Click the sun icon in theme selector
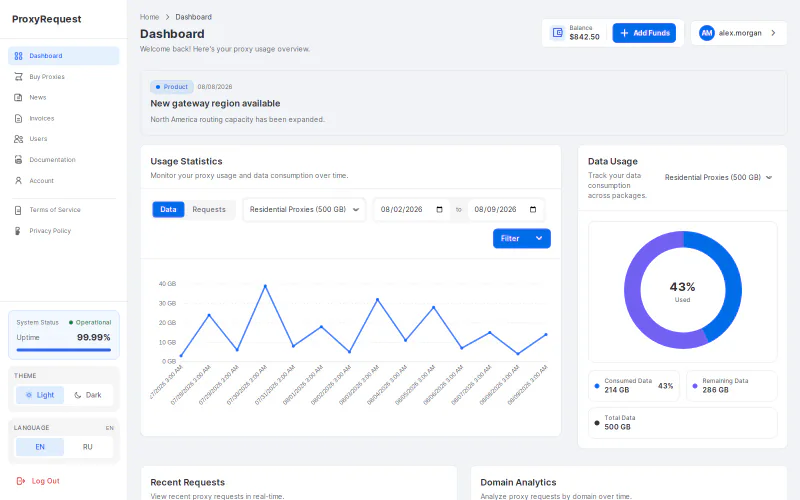 (x=29, y=395)
